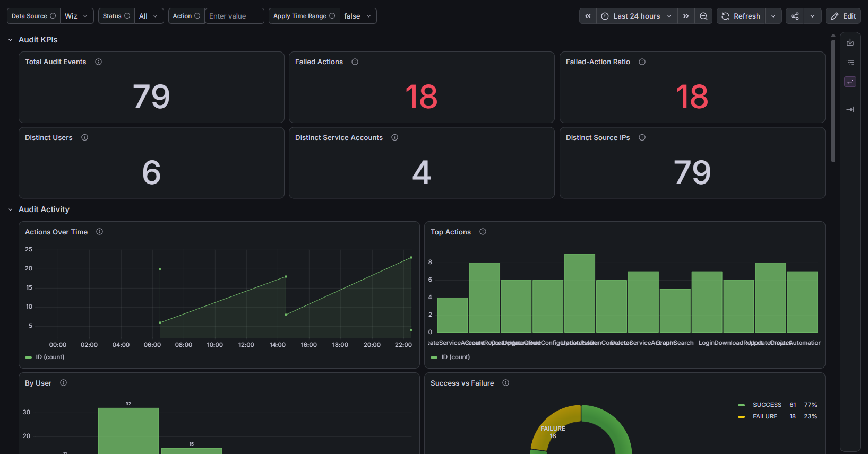Click the Refresh button
868x454 pixels.
(741, 16)
